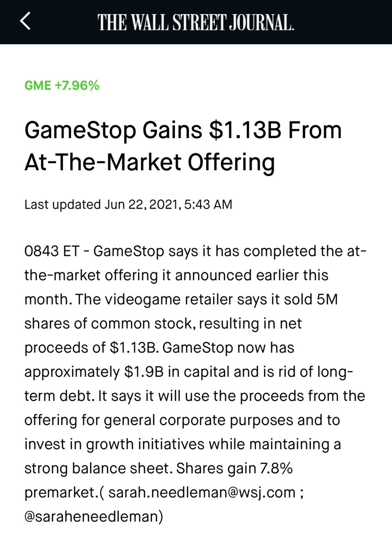Tap the Last updated Jun 22, 2021 timestamp
Screen dimensions: 392x534
(x=128, y=205)
